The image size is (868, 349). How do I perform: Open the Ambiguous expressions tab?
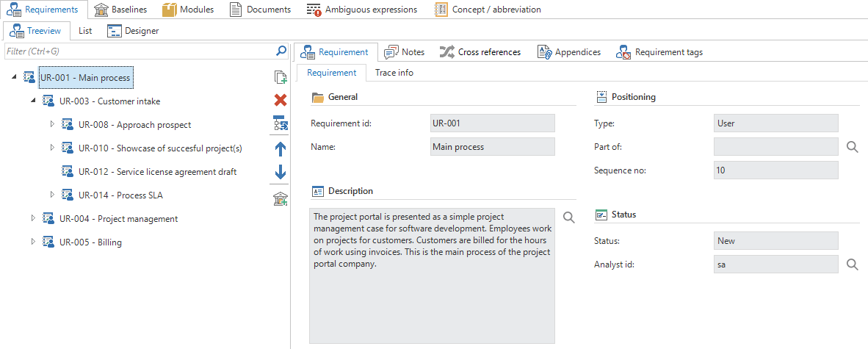(x=361, y=10)
